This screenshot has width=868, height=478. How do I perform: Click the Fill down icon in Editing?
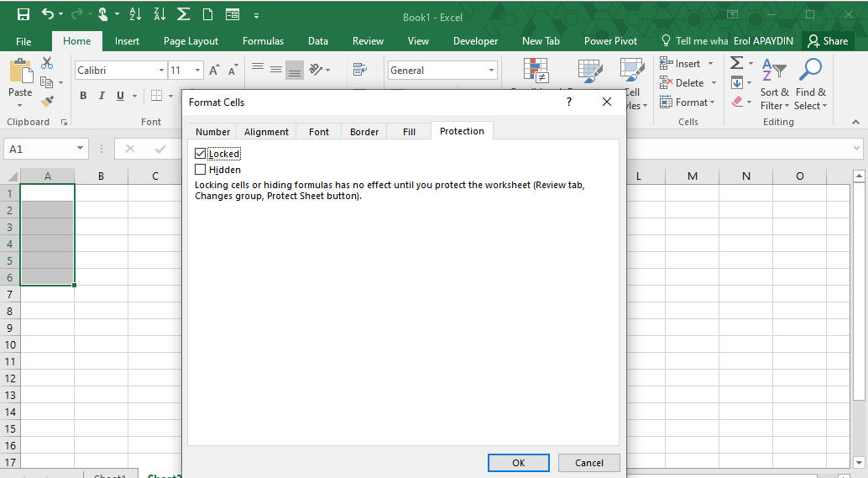737,83
